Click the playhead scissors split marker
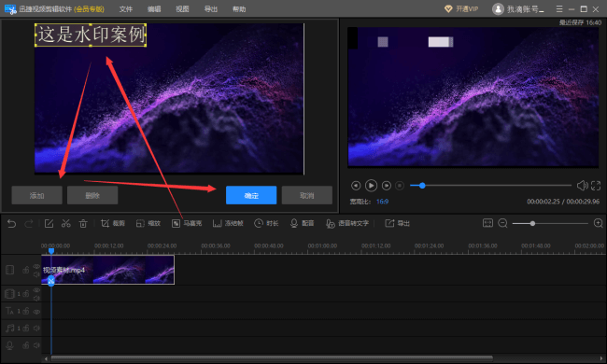This screenshot has height=364, width=607. (x=51, y=281)
